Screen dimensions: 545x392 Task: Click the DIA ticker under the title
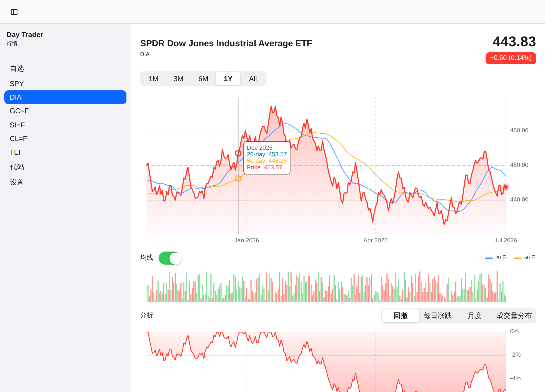click(x=145, y=54)
